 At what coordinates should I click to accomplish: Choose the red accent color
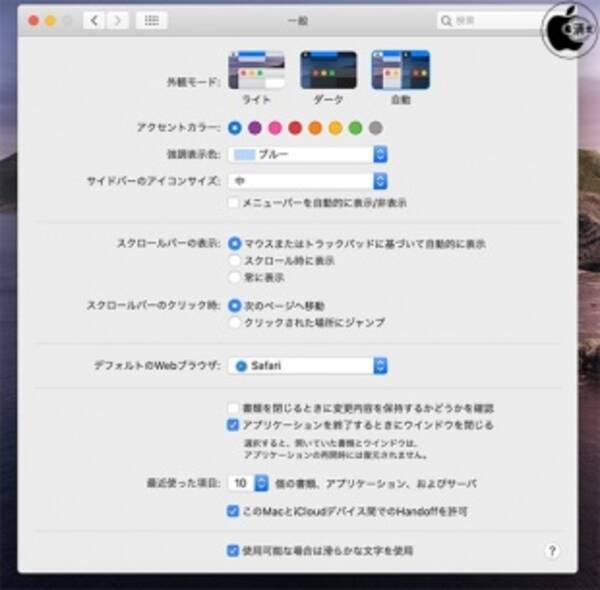(x=295, y=128)
